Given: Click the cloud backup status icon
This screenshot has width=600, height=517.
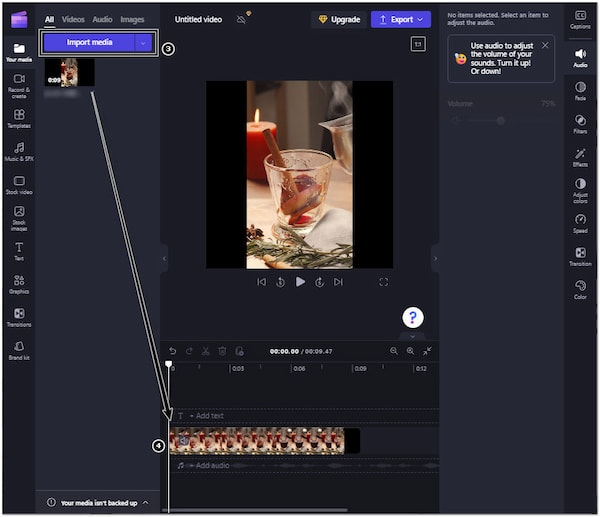Looking at the screenshot, I should [242, 19].
